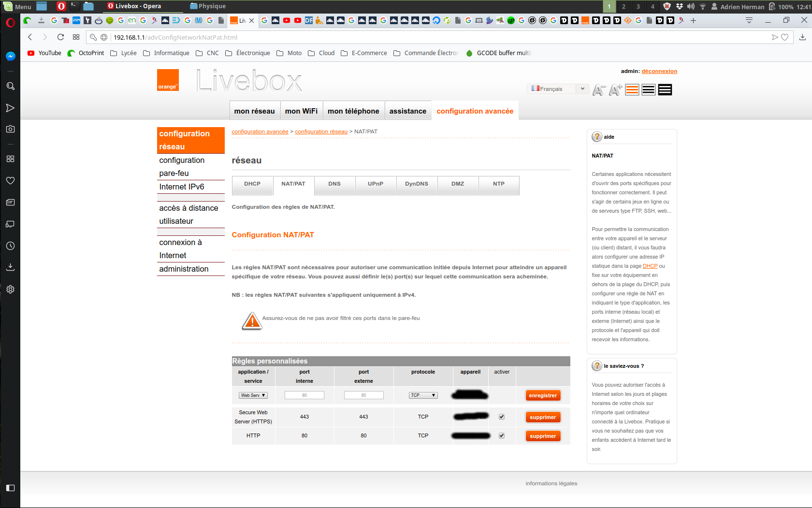Open history with the sidebar clock icon
Viewport: 812px width, 508px height.
[10, 246]
